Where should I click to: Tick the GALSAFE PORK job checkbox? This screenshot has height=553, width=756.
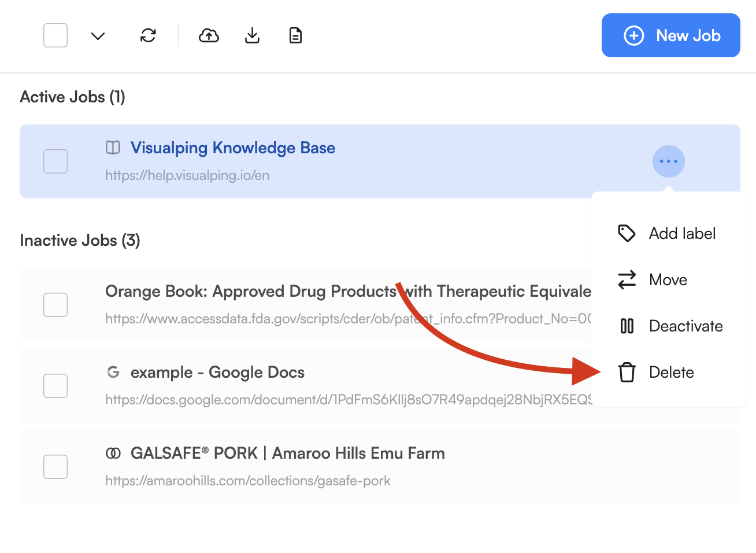click(55, 467)
